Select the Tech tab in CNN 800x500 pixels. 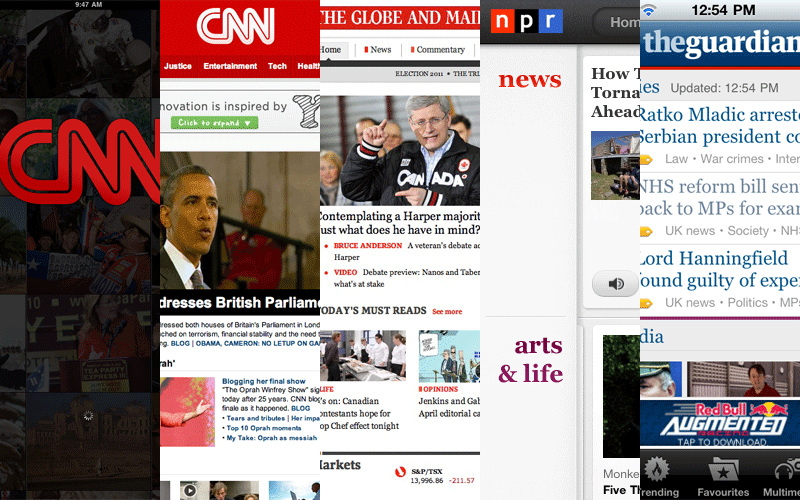[277, 66]
